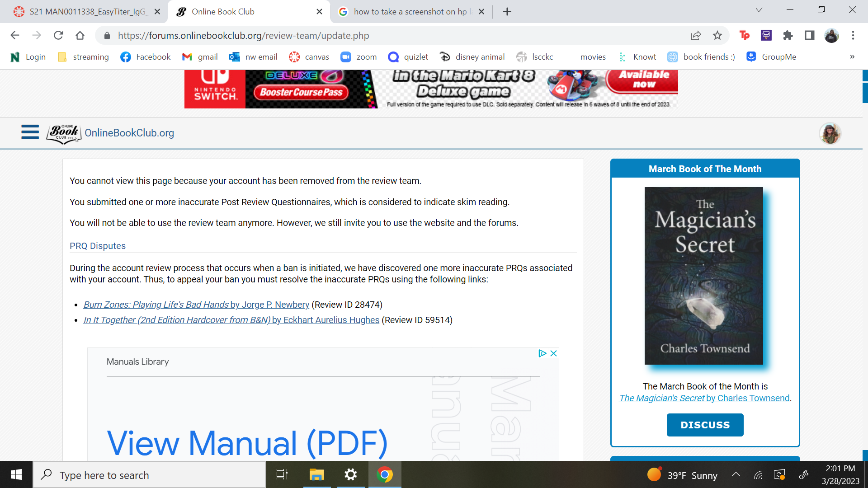Click View Manual (PDF) ad link

click(x=247, y=443)
